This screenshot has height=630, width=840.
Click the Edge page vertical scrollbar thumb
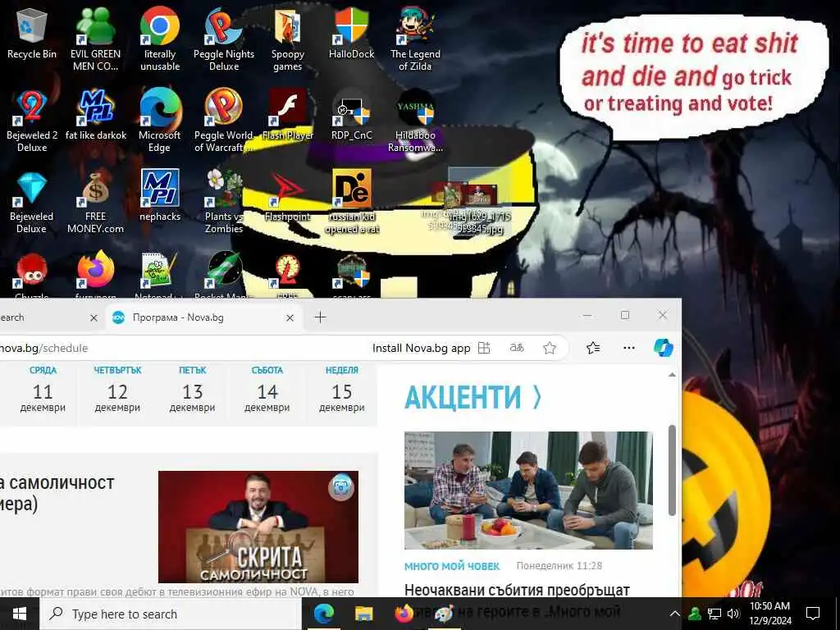click(673, 471)
